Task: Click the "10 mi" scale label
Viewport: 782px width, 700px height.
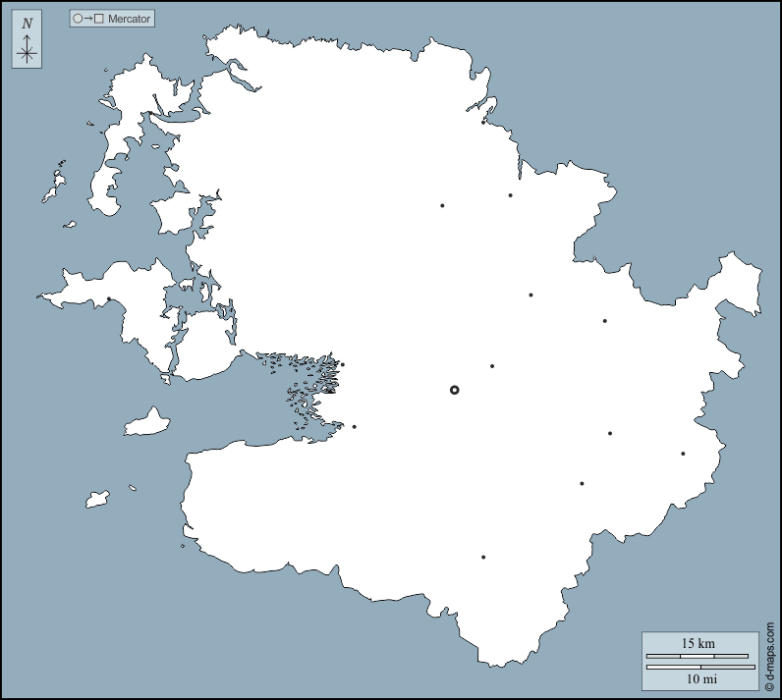Action: pos(701,678)
